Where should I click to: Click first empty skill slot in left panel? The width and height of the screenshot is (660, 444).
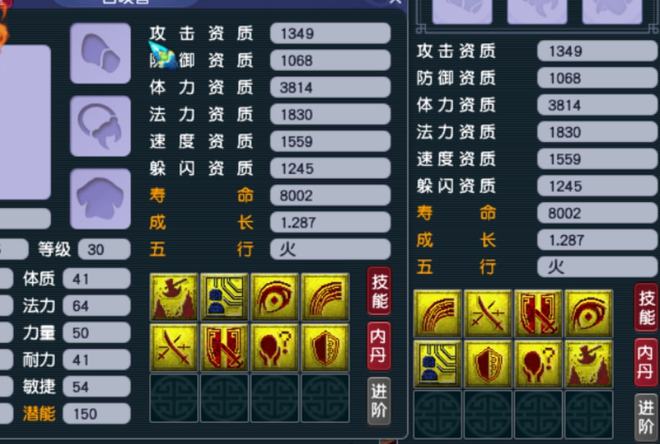click(174, 398)
